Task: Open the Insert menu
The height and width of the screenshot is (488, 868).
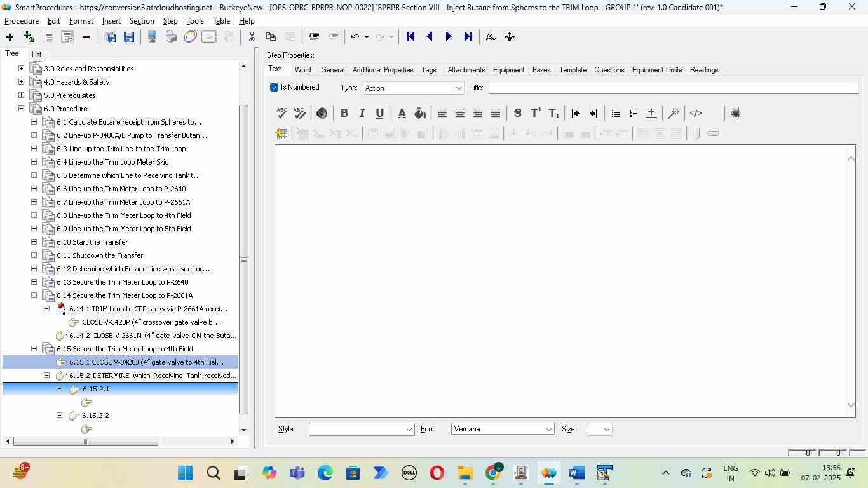Action: point(111,21)
